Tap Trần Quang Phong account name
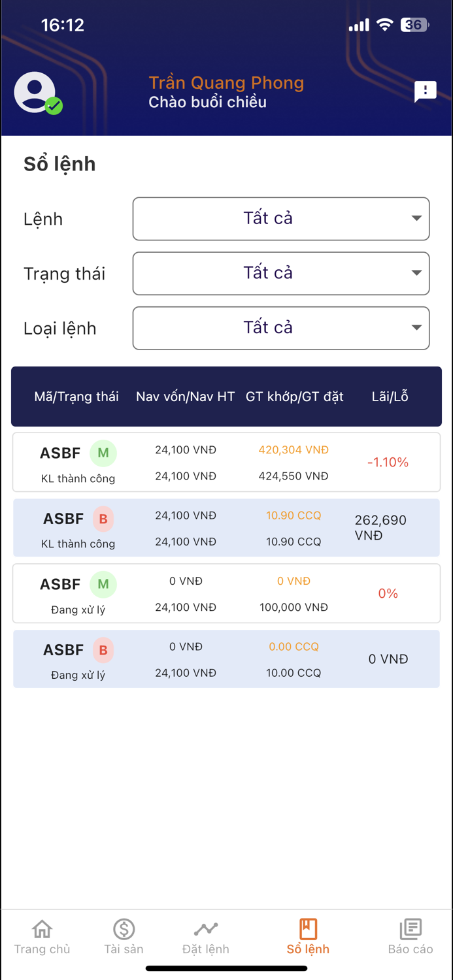Screen dimensions: 453x980 [x=226, y=82]
